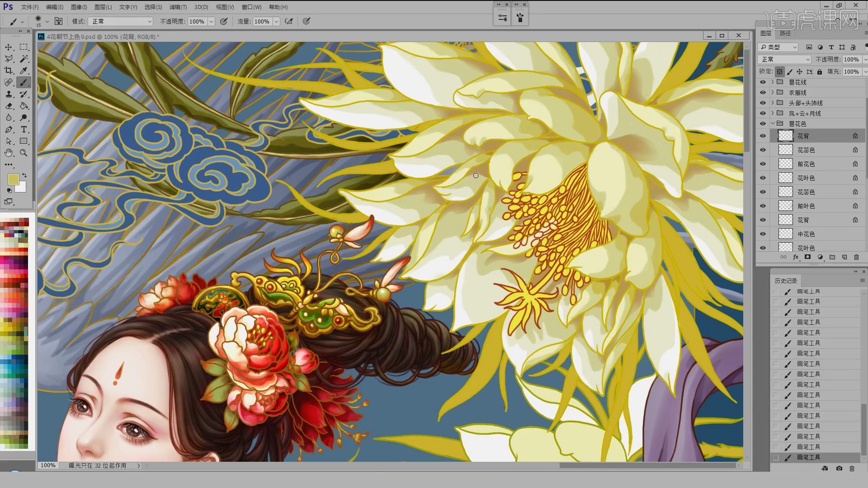Hide the 前花色 layer

click(x=763, y=164)
